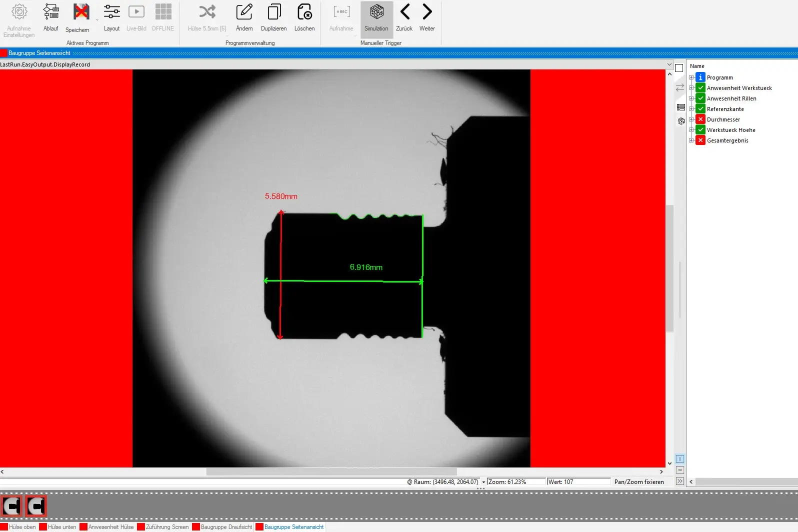Viewport: 798px width, 532px height.
Task: Select the first thumbnail in the filmstrip
Action: click(12, 506)
